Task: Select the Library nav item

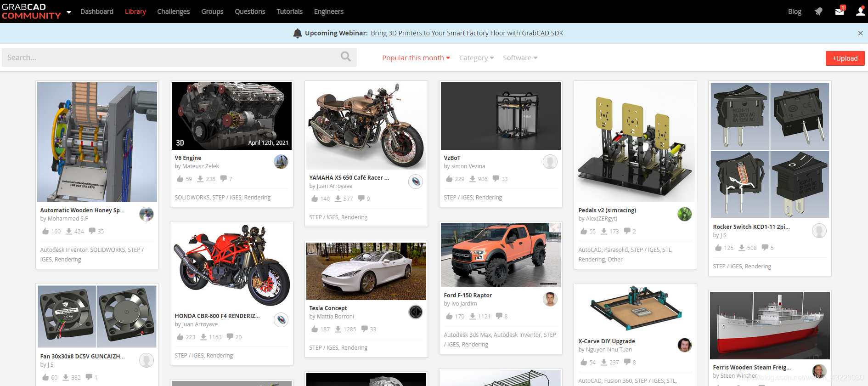Action: 135,11
